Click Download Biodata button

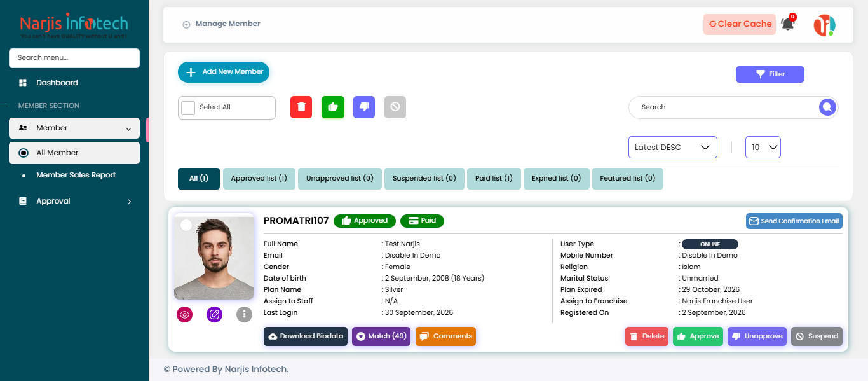coord(306,336)
